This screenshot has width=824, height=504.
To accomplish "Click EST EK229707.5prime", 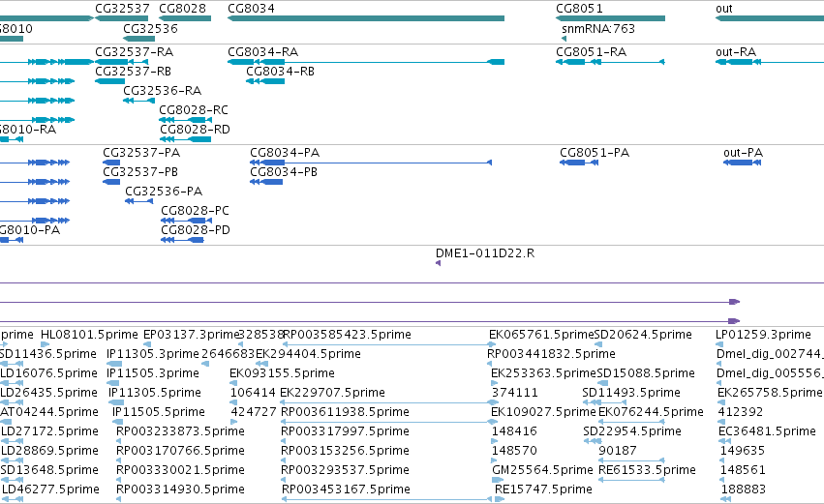I will (333, 393).
